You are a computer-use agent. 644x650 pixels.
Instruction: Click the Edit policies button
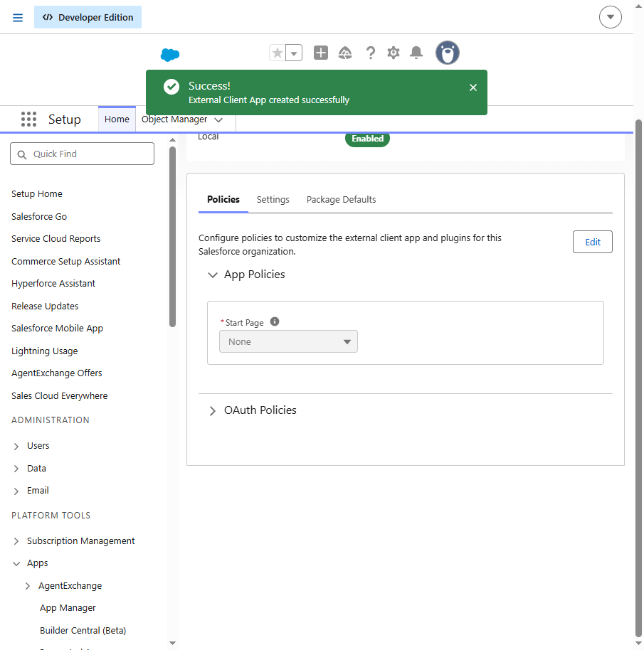click(593, 242)
